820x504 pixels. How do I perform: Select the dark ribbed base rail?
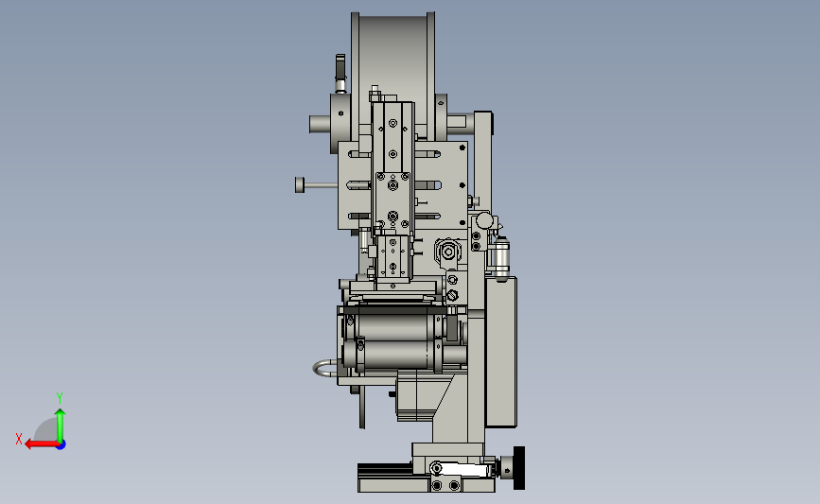click(385, 470)
